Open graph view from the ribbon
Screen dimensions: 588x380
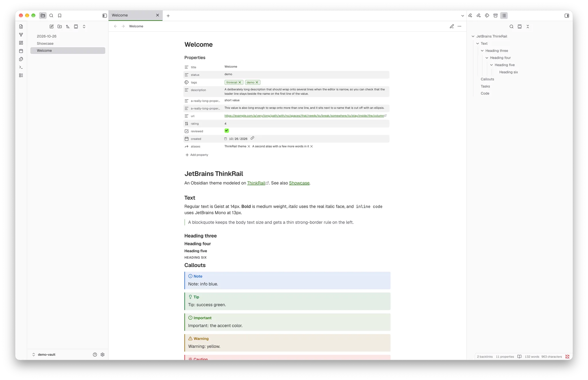[x=21, y=35]
